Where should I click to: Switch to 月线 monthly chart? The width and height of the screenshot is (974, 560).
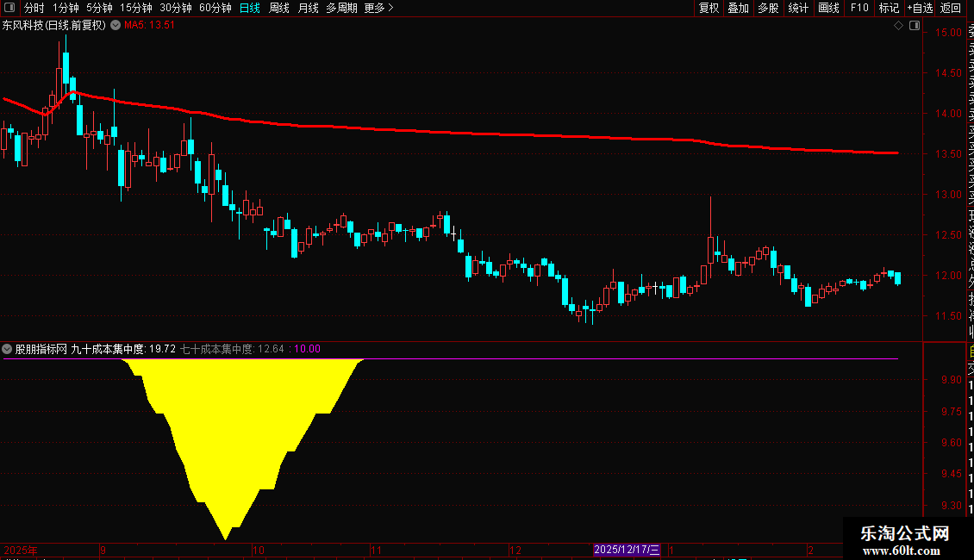[x=308, y=8]
